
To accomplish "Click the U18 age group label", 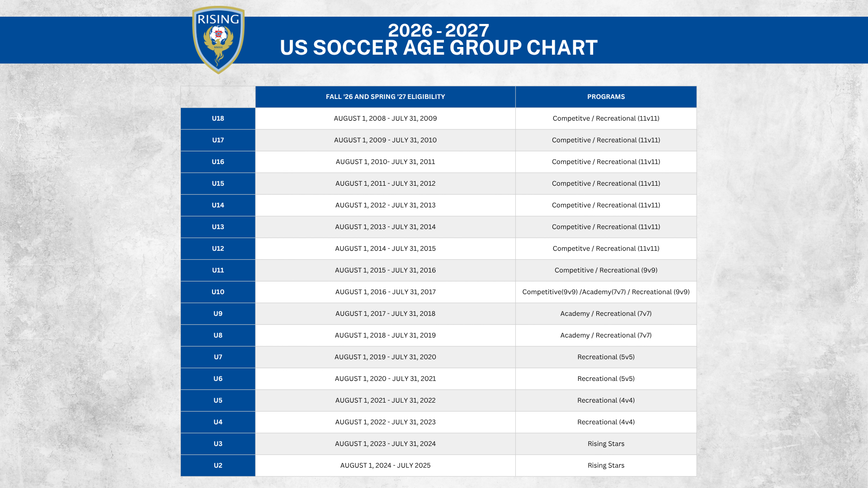I will 218,118.
